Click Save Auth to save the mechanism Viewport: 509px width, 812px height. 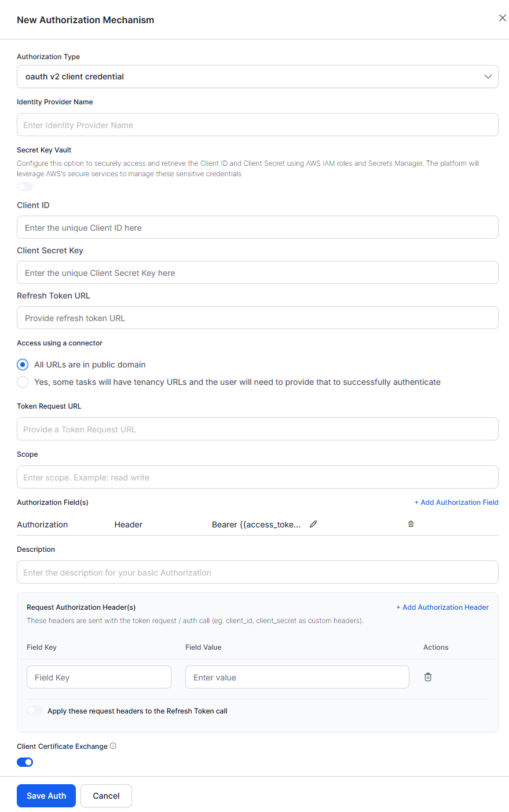[x=46, y=795]
